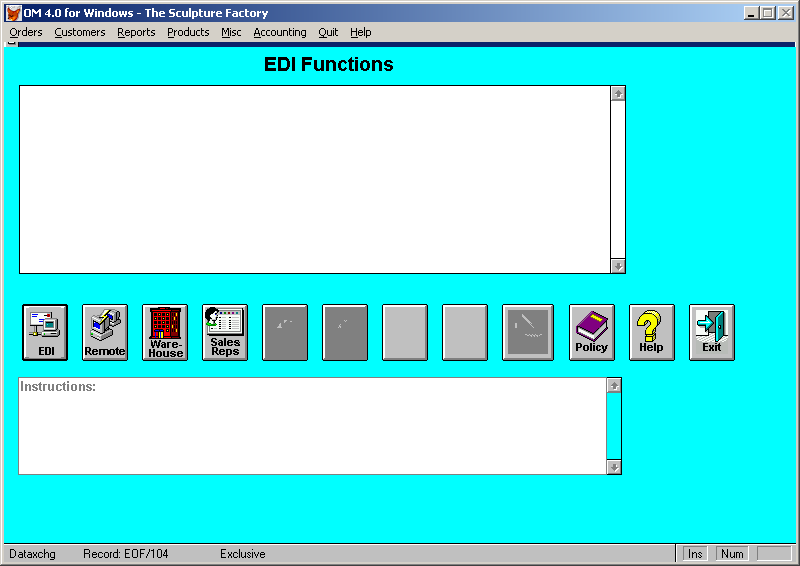Open the Orders menu
The image size is (800, 566).
[x=26, y=32]
